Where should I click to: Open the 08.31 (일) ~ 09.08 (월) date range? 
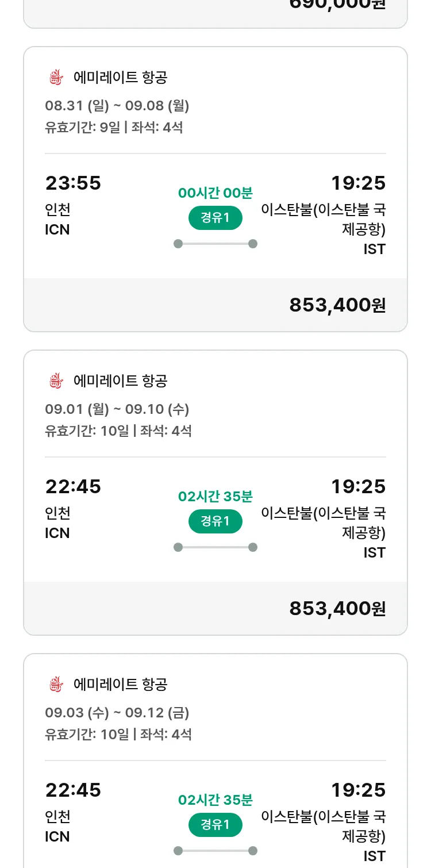point(117,106)
